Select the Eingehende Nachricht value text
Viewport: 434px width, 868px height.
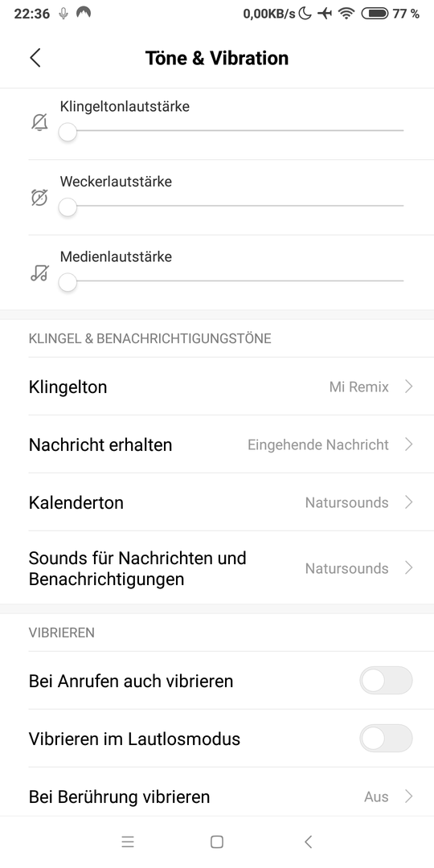point(318,444)
